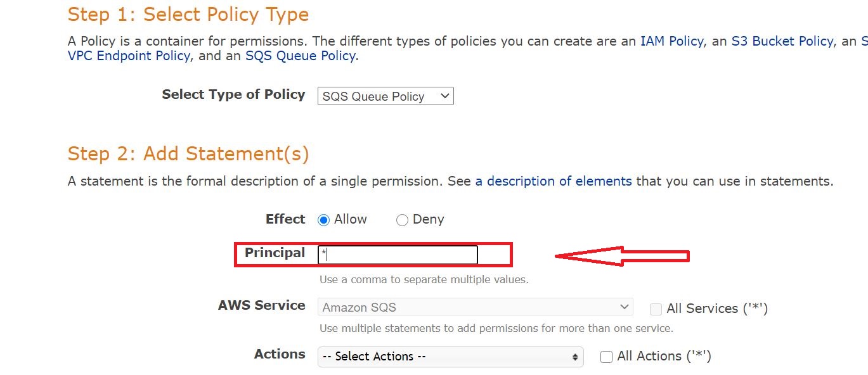868x375 pixels.
Task: Click the red arrow pointing at Principal
Action: point(621,256)
